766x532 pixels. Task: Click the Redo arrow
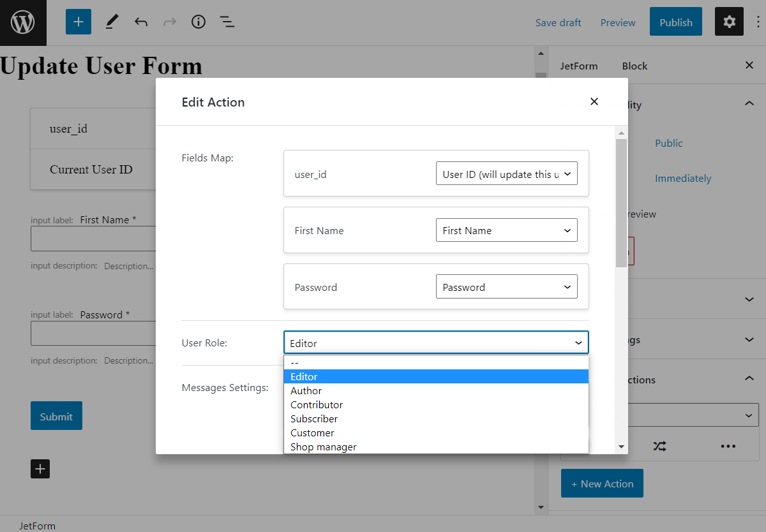[x=169, y=22]
